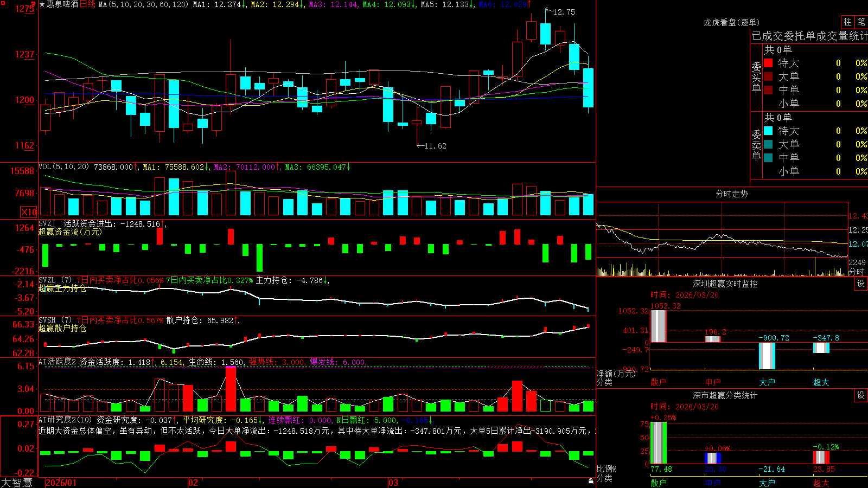The height and width of the screenshot is (488, 868).
Task: Select the SVSH indicator label
Action: coord(47,320)
